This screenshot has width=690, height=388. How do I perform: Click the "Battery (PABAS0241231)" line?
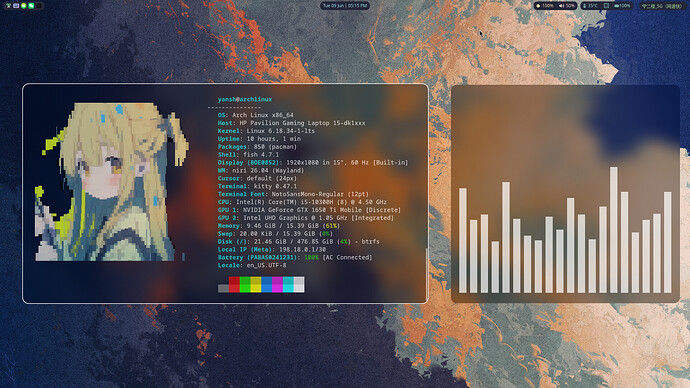click(x=295, y=258)
